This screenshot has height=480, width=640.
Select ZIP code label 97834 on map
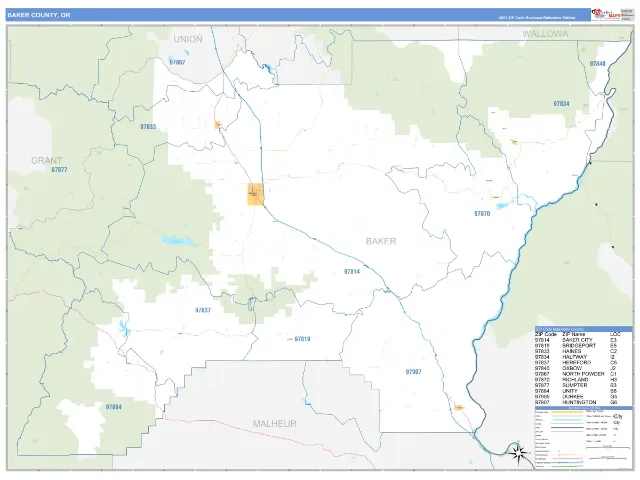(x=561, y=104)
